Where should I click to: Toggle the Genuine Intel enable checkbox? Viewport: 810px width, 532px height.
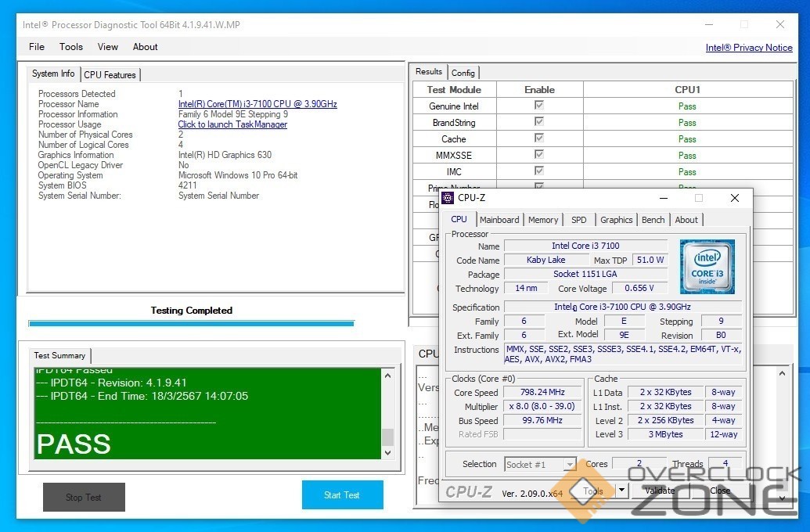[539, 106]
